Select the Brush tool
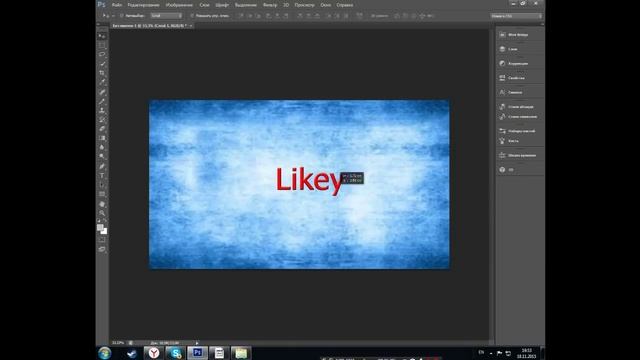The width and height of the screenshot is (640, 360). point(102,101)
